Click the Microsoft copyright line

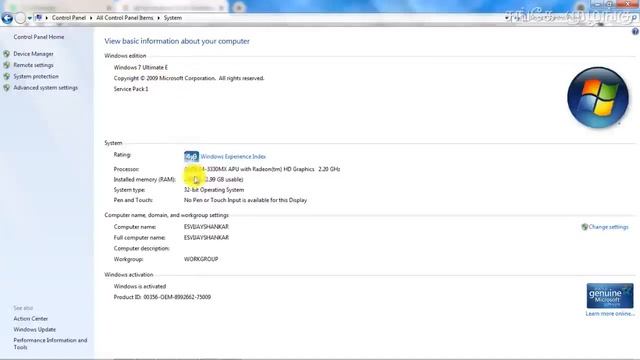189,78
